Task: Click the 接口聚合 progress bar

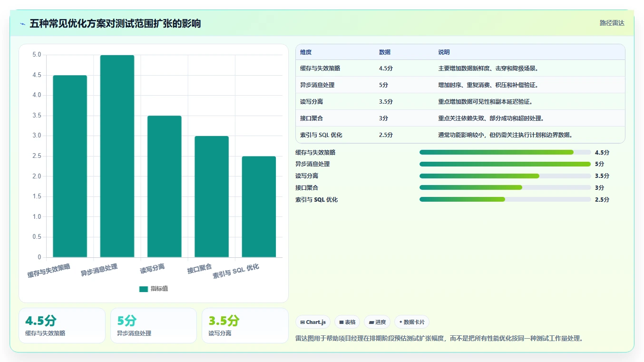Action: pyautogui.click(x=505, y=187)
